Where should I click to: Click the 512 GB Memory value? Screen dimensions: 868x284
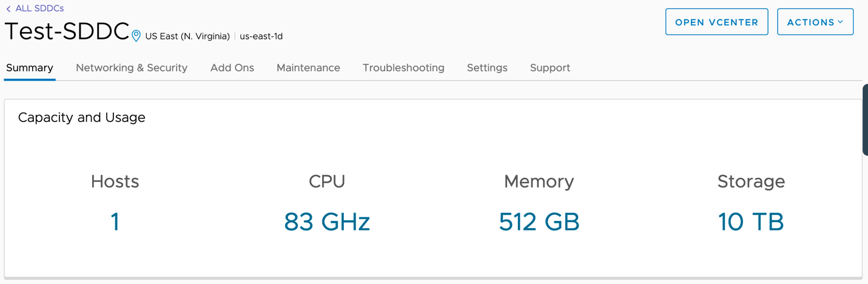coord(539,222)
